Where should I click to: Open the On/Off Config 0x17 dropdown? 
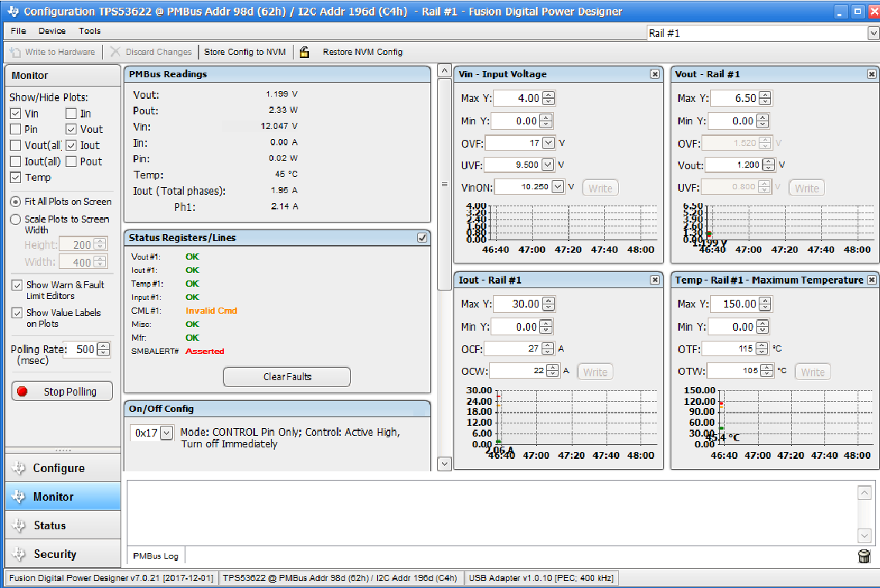click(x=166, y=433)
